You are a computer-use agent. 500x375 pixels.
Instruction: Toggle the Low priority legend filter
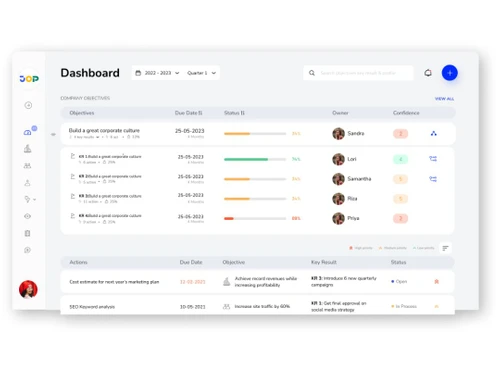pos(423,248)
